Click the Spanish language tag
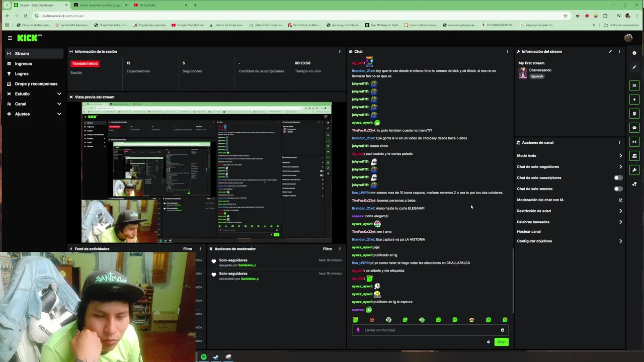 click(x=537, y=76)
